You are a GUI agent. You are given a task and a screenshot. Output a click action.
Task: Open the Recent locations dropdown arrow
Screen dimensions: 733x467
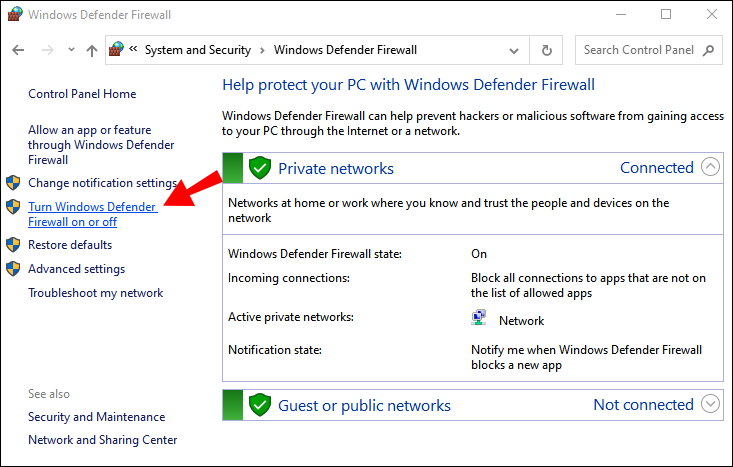(71, 50)
